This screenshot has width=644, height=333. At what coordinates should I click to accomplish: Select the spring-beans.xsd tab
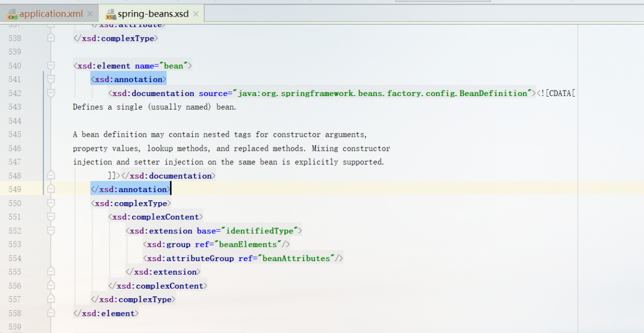click(153, 14)
